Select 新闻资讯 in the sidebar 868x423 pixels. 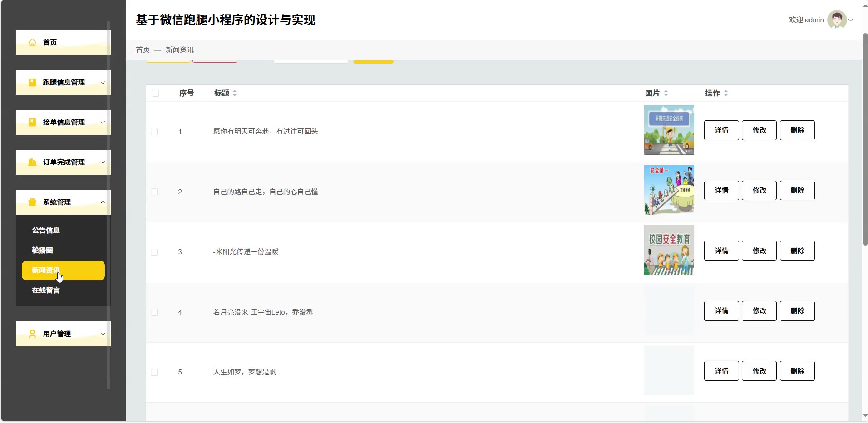tap(63, 271)
